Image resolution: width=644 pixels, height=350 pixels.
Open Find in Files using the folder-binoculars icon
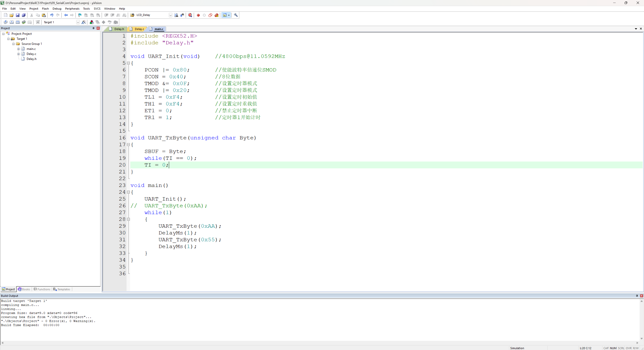132,15
